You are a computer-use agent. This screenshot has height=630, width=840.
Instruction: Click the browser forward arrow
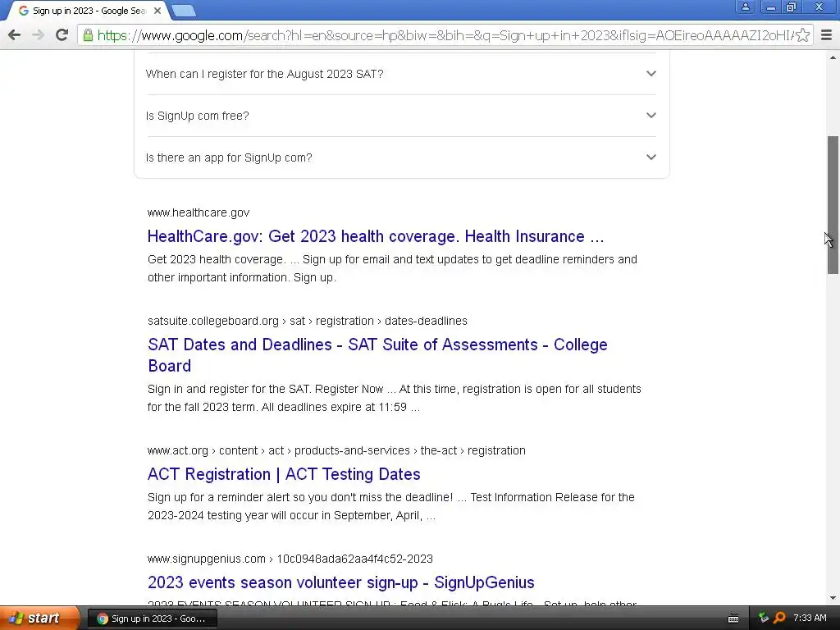tap(38, 35)
